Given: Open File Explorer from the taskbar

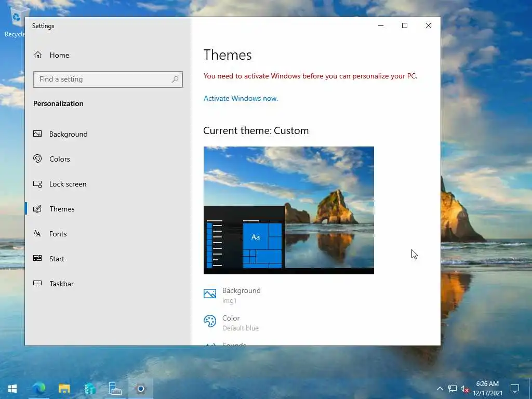Looking at the screenshot, I should (64, 389).
